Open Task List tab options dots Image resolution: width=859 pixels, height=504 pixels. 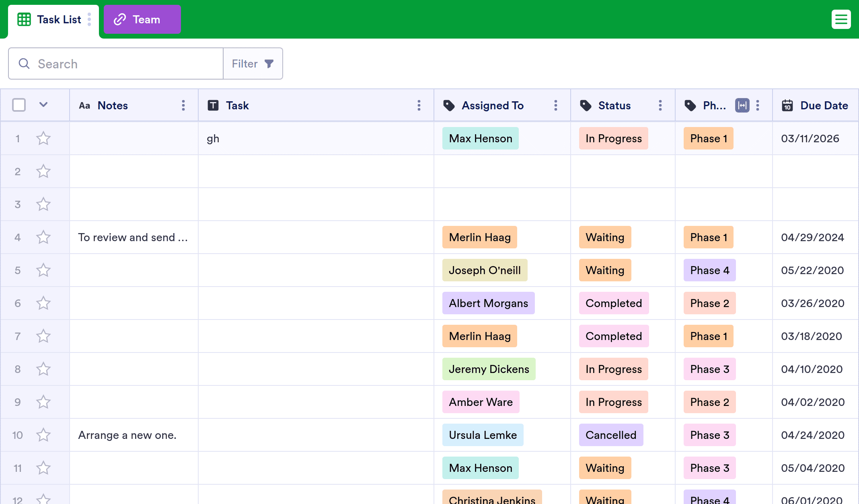(89, 19)
